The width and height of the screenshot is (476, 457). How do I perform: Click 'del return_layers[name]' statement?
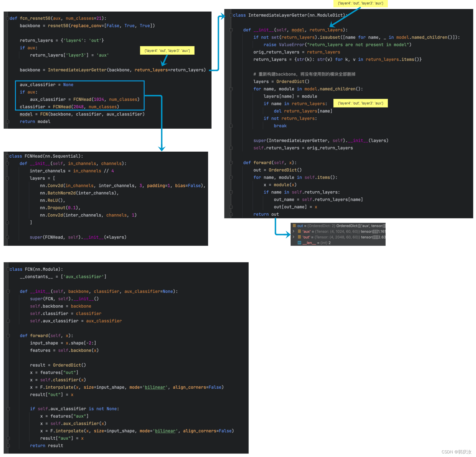303,111
